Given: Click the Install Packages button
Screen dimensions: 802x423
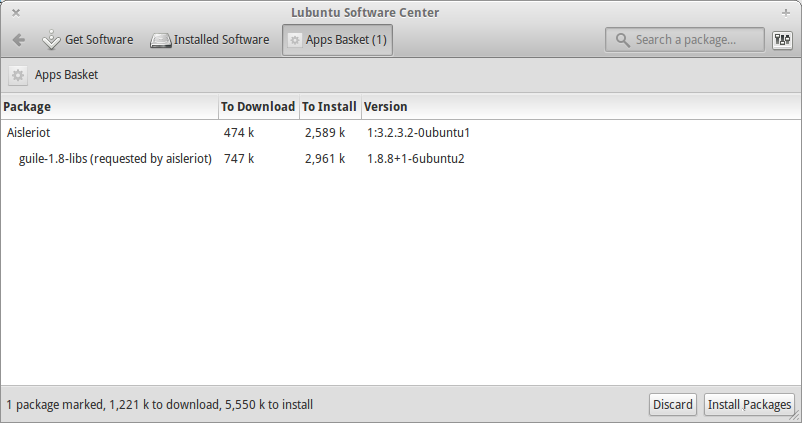Looking at the screenshot, I should pos(749,405).
